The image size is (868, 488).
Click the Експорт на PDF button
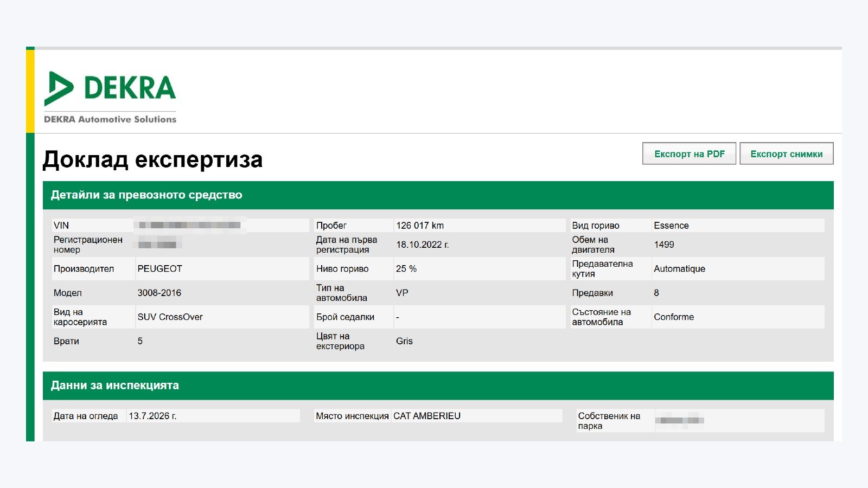click(x=689, y=153)
